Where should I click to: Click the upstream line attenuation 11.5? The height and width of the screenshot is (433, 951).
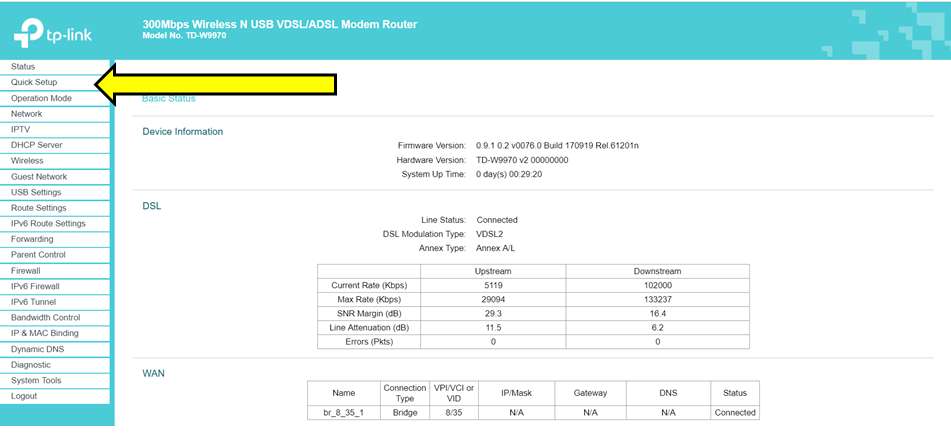(x=493, y=327)
